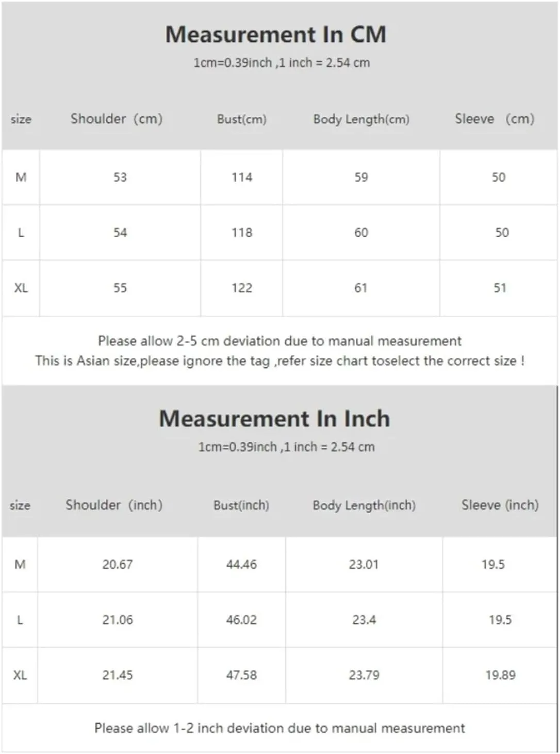Select the Shoulder (inch) column header
The width and height of the screenshot is (560, 754).
click(x=114, y=505)
